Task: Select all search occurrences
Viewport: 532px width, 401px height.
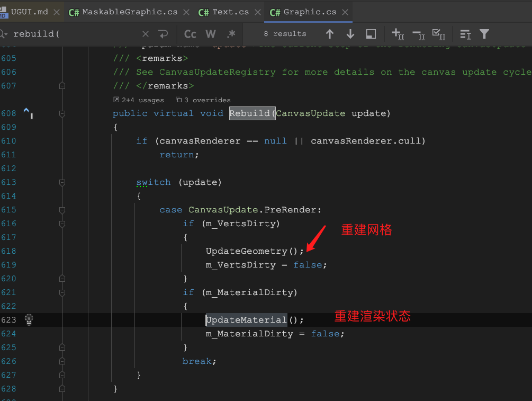Action: coord(439,33)
